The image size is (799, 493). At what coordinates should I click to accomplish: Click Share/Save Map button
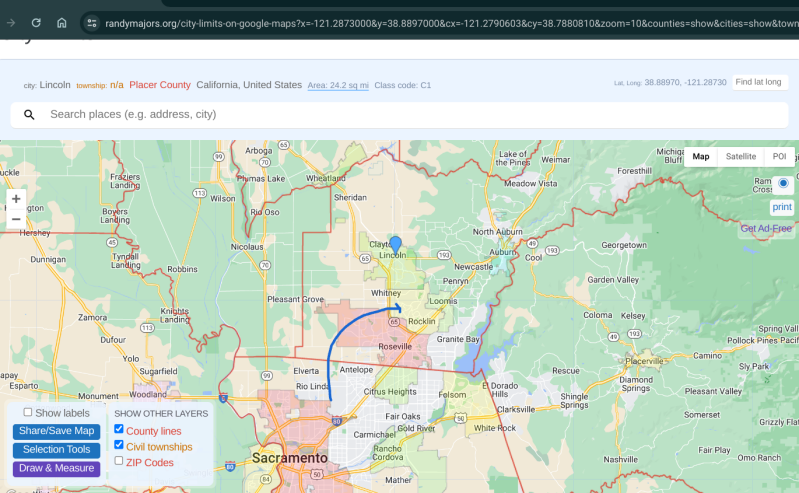[57, 431]
